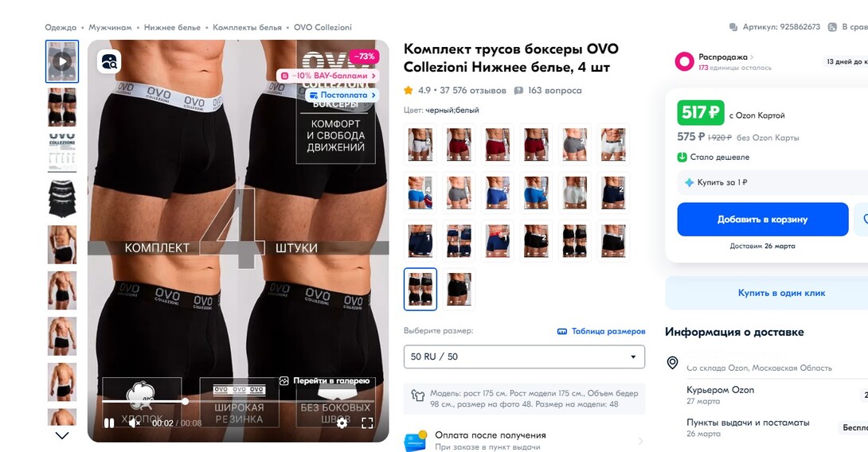Click Добавить в корзину button
Screen dimensions: 868x452
(762, 219)
